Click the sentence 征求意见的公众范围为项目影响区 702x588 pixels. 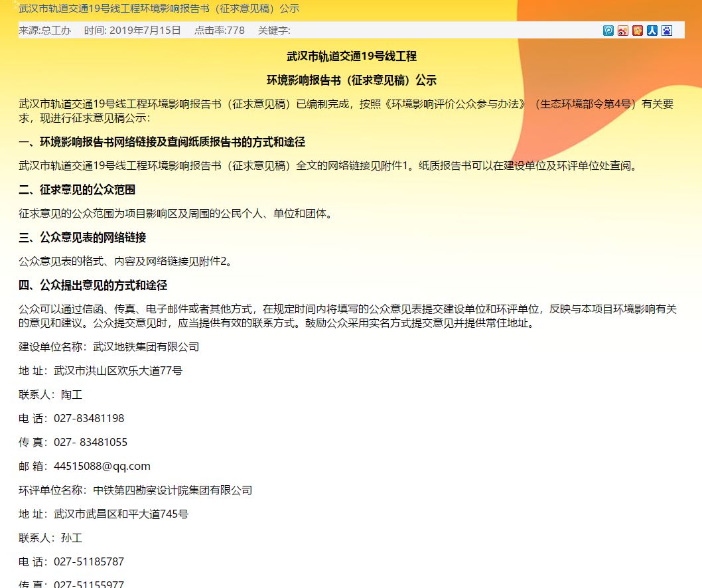(177, 214)
